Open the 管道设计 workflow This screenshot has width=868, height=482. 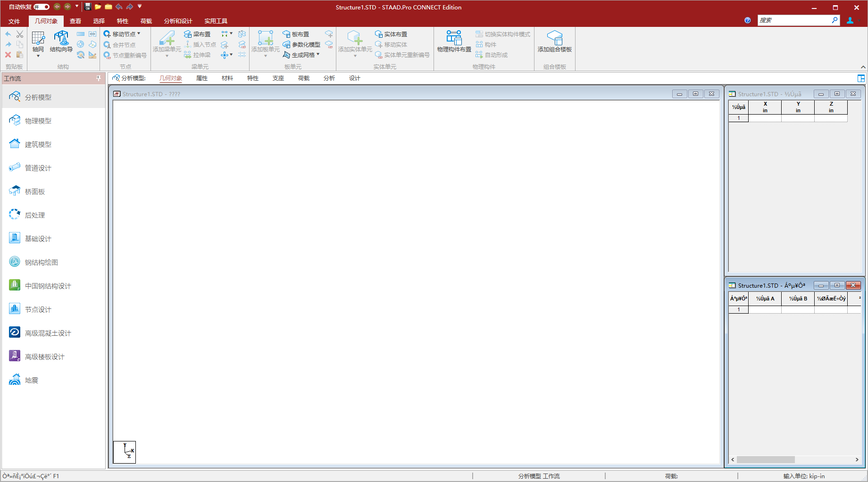point(53,168)
